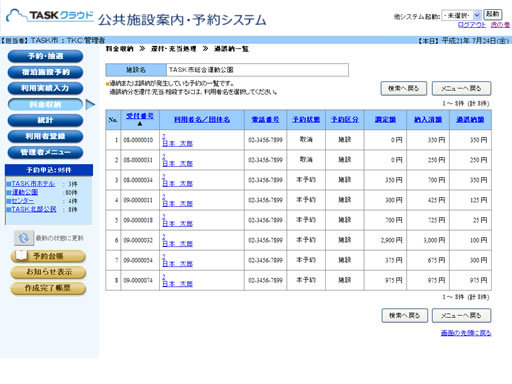Click the user name in row 09-0000054
Image resolution: width=512 pixels, height=384 pixels.
click(178, 264)
